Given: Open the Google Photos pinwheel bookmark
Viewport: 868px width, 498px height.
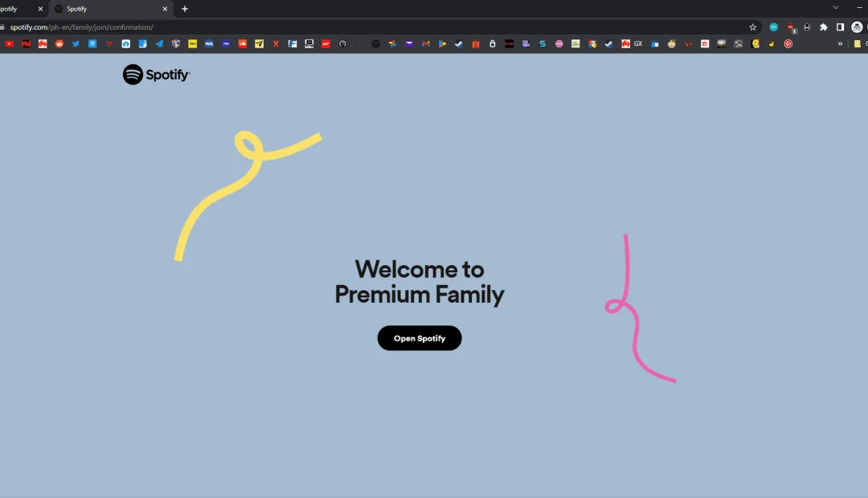Looking at the screenshot, I should (x=392, y=43).
